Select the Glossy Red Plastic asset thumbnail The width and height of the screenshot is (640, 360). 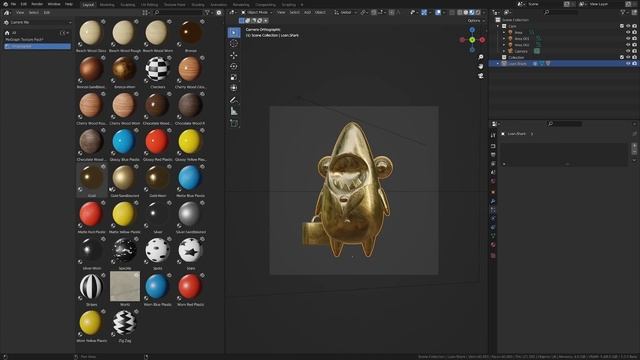pyautogui.click(x=157, y=142)
